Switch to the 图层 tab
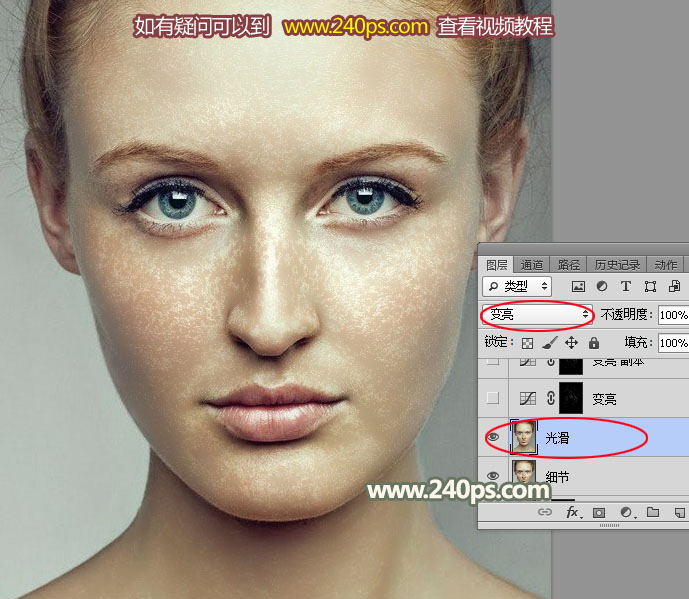 [x=497, y=265]
